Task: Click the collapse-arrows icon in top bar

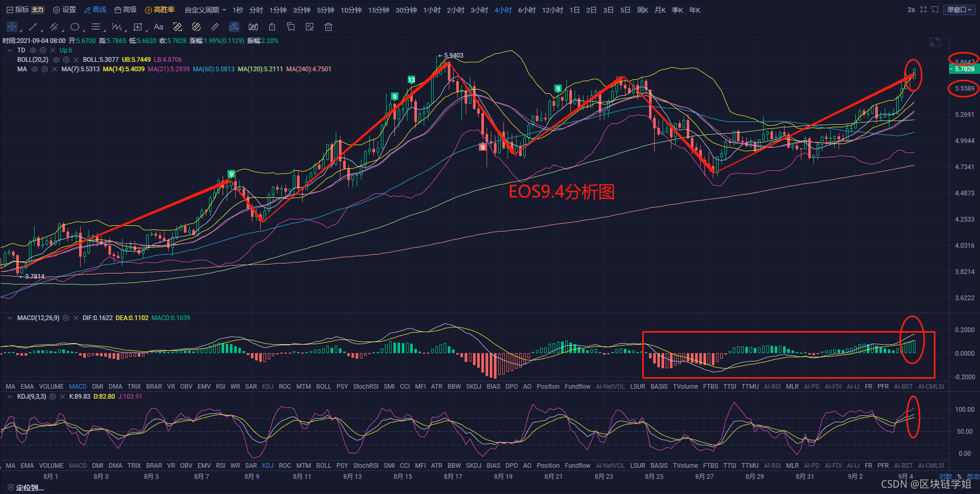Action: click(x=923, y=10)
